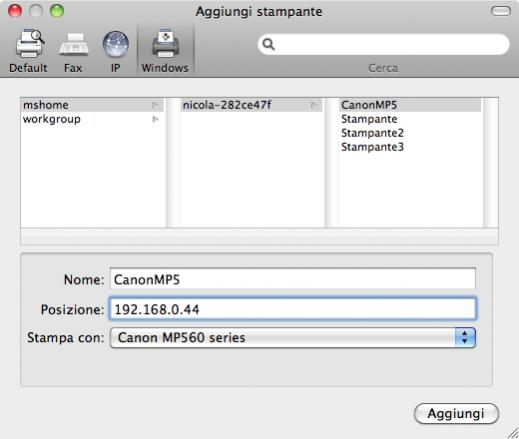
Task: Select the Windows printer toolbar icon
Action: coord(165,44)
